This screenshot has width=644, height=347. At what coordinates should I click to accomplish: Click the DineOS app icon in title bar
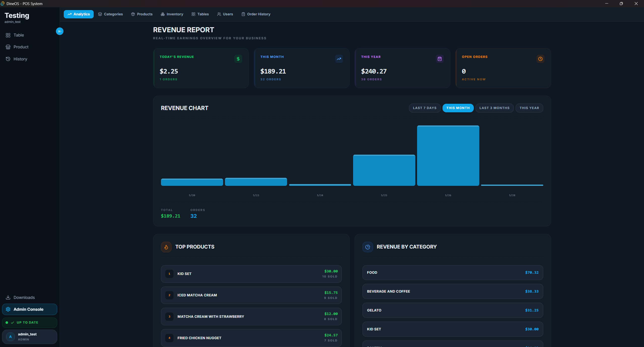(x=3, y=4)
